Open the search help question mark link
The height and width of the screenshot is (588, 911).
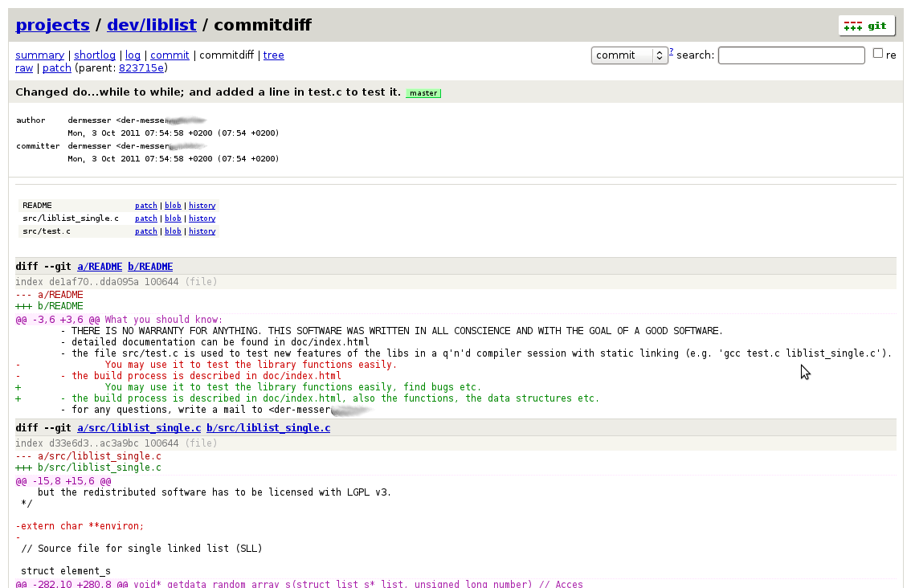[672, 51]
